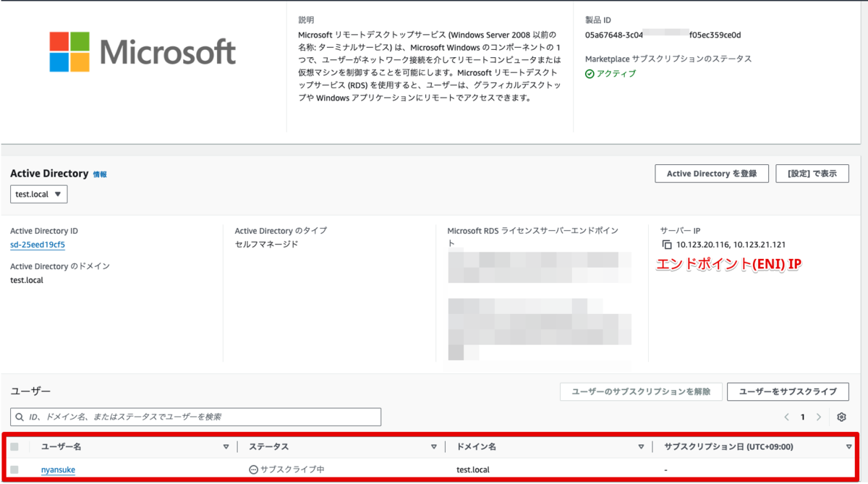Click the セルフマネージド directory type value

pos(266,245)
